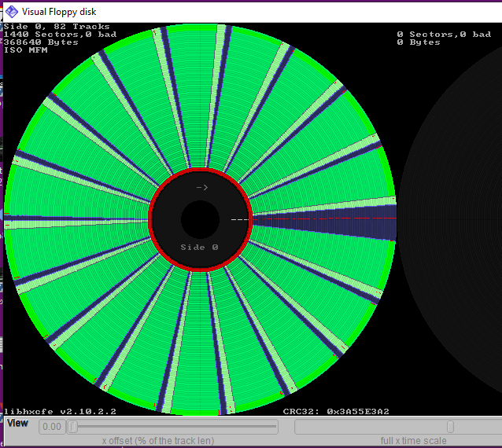Click the '0 Sectors,0 bad' text on right
The image size is (502, 448).
point(444,35)
